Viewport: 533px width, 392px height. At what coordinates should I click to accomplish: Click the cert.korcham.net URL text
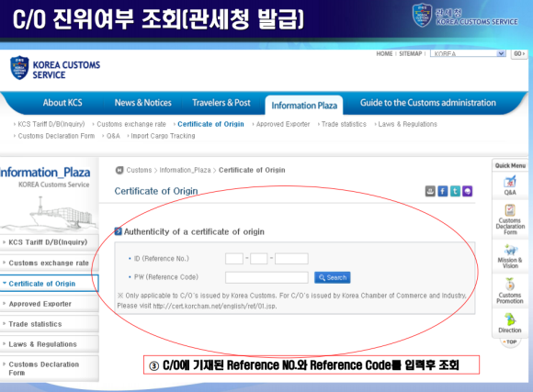(214, 306)
